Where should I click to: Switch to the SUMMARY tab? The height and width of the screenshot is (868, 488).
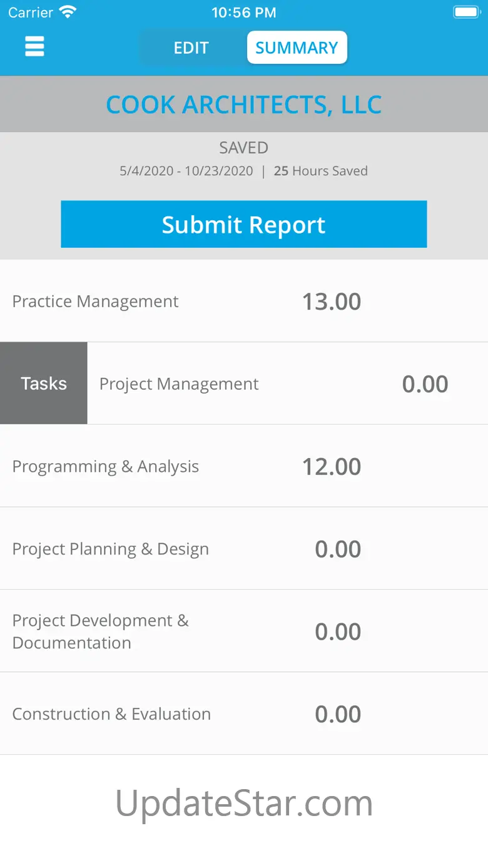[297, 48]
